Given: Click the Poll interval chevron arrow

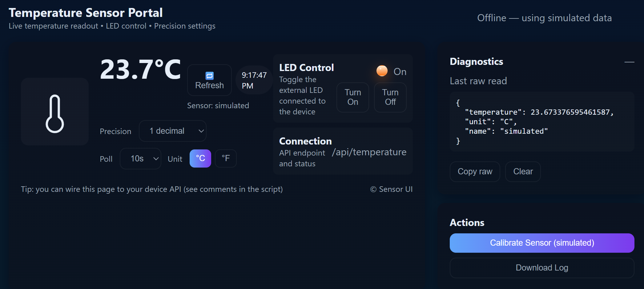Looking at the screenshot, I should click(156, 159).
